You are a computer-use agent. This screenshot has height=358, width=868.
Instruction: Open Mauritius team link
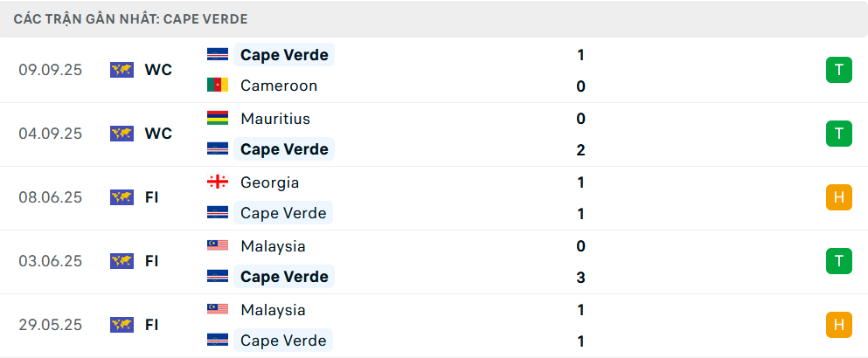[x=274, y=118]
